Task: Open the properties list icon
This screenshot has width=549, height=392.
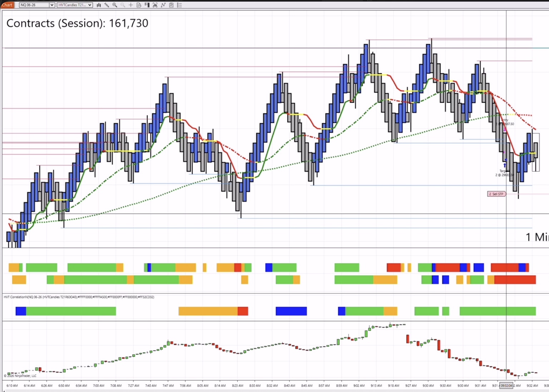Action: (179, 5)
